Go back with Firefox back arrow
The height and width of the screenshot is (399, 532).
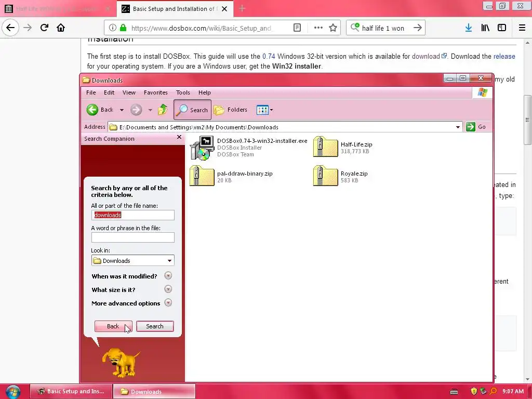click(x=10, y=28)
